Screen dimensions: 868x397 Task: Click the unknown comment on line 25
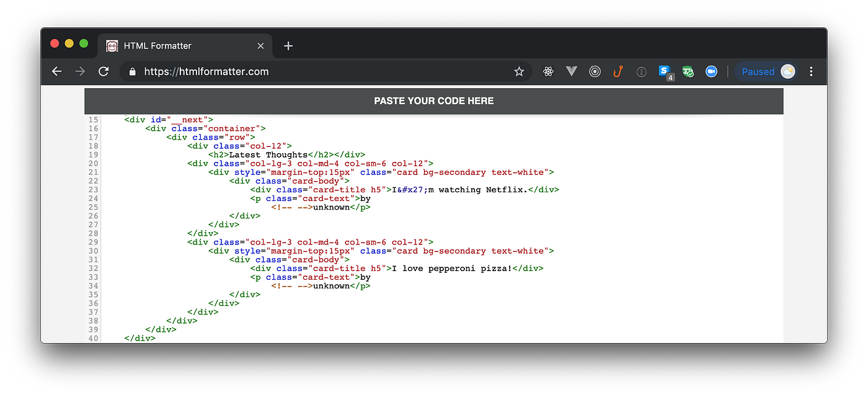321,207
